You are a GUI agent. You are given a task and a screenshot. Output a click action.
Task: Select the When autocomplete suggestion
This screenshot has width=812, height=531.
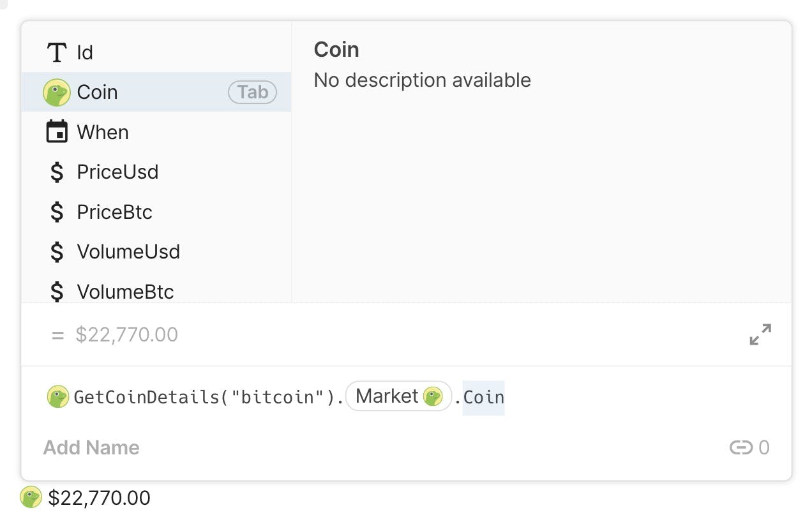coord(156,132)
